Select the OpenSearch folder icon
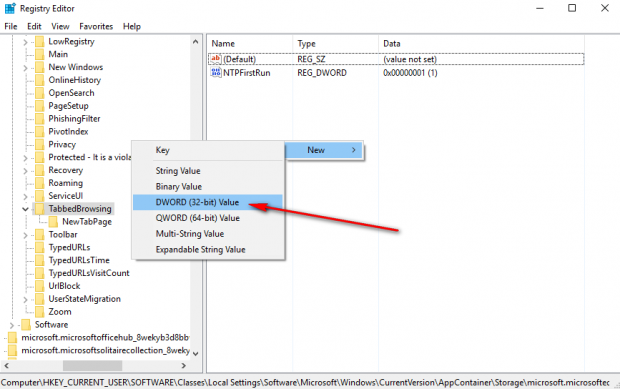The image size is (620, 389). 40,93
